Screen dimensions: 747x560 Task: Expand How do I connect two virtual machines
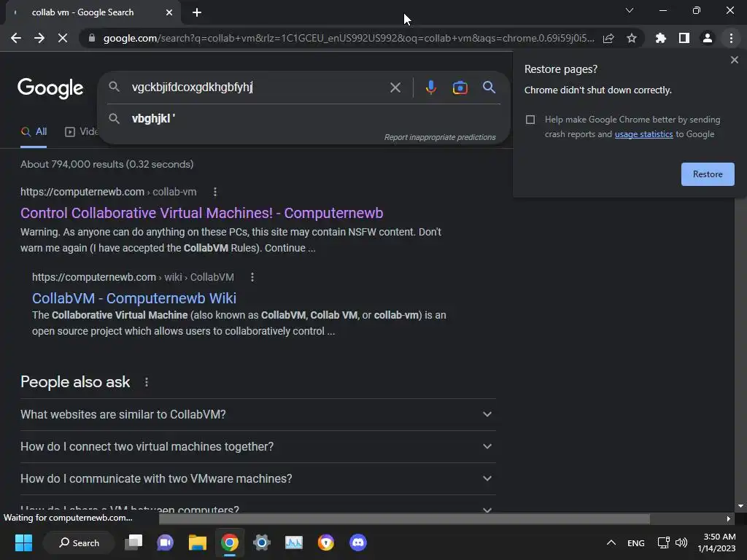point(258,447)
